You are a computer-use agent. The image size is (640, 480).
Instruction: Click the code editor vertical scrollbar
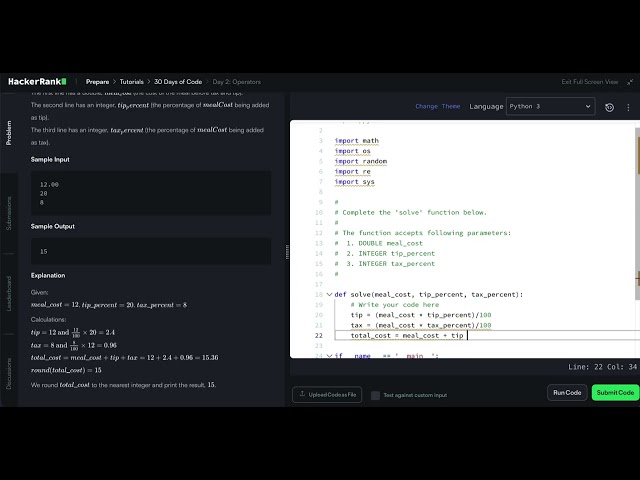pyautogui.click(x=637, y=214)
